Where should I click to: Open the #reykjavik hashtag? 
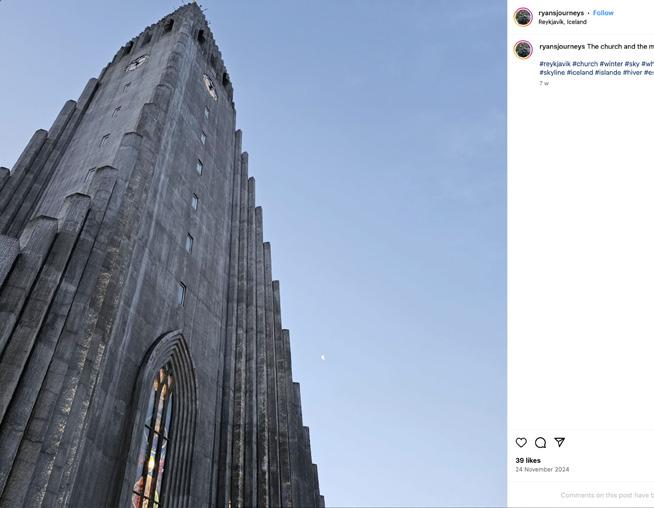[x=555, y=64]
